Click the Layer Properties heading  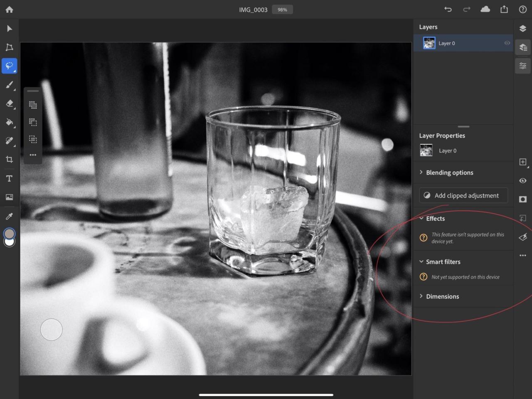442,135
